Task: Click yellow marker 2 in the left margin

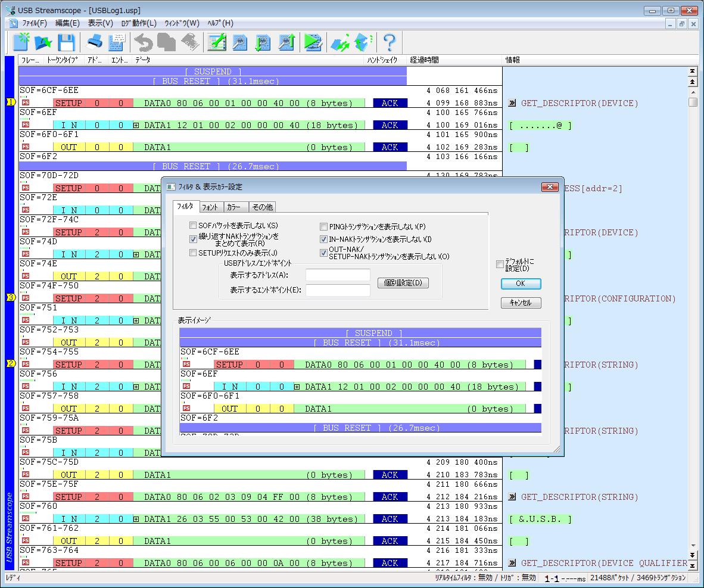Action: click(11, 363)
